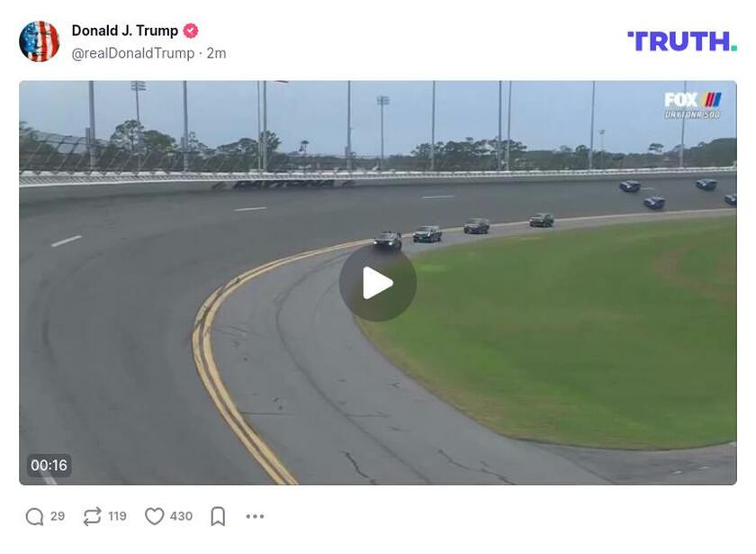Like the post with the heart icon
The width and height of the screenshot is (756, 554).
[154, 516]
